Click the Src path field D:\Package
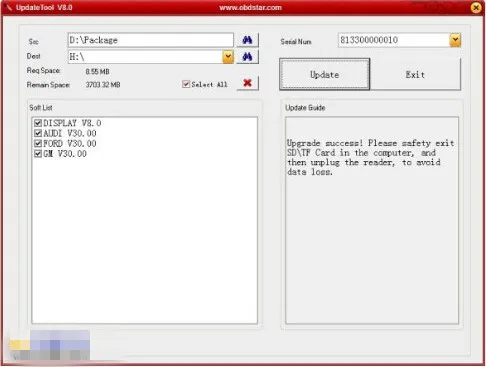 coord(150,40)
